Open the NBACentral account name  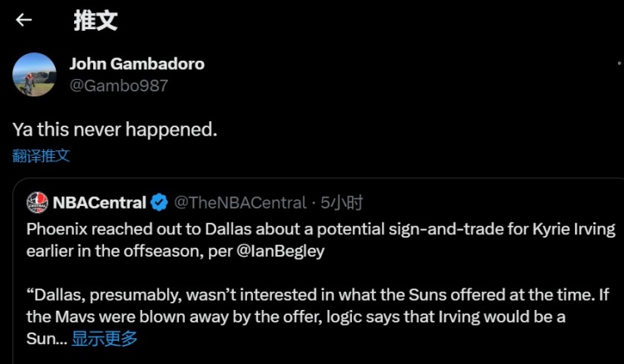click(99, 202)
